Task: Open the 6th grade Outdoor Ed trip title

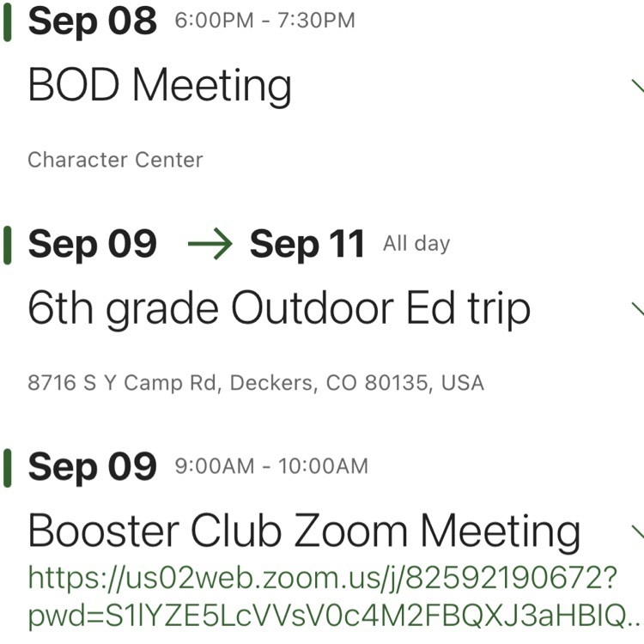Action: pos(279,309)
